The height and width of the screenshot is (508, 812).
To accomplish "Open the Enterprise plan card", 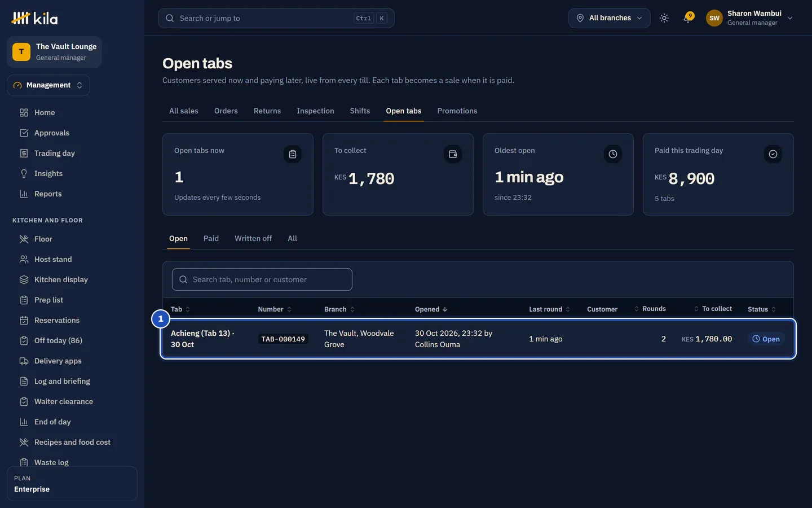I will [x=72, y=484].
